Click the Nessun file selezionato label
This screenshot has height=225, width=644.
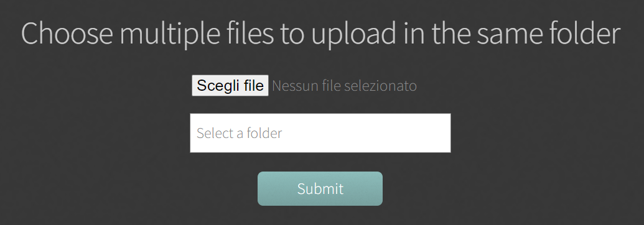tap(344, 86)
